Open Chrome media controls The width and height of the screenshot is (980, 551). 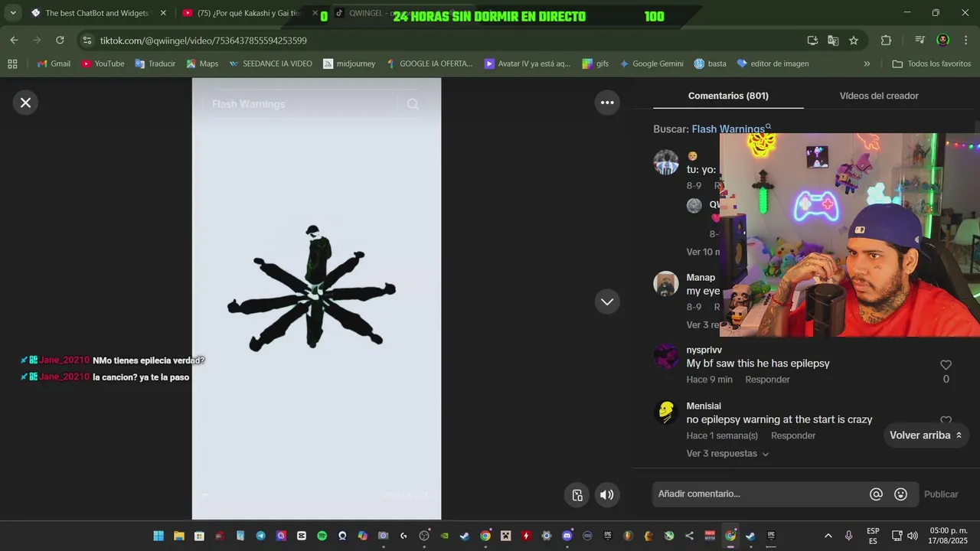(920, 41)
